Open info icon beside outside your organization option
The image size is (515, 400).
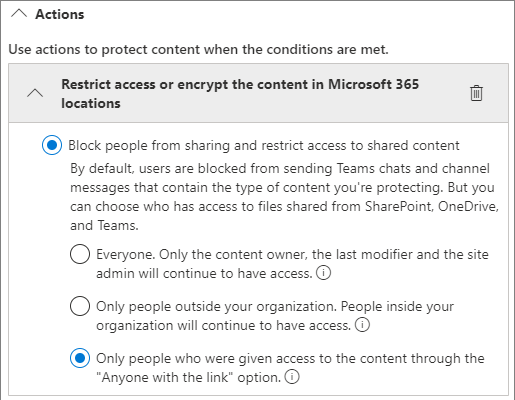[362, 325]
